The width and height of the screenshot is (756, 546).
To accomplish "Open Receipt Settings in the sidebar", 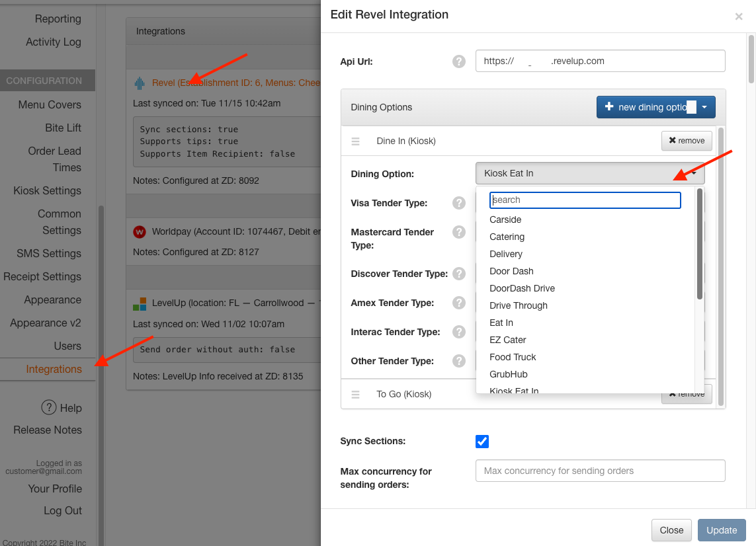I will (42, 276).
